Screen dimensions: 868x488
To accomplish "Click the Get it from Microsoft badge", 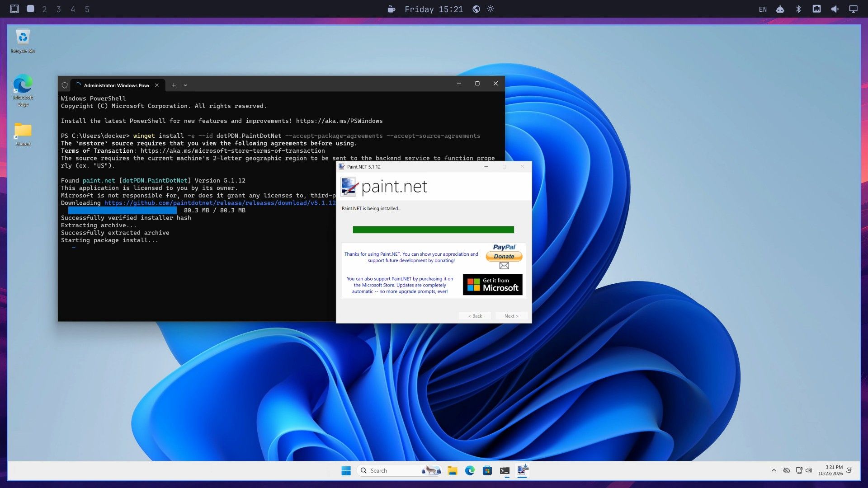I will [x=492, y=285].
